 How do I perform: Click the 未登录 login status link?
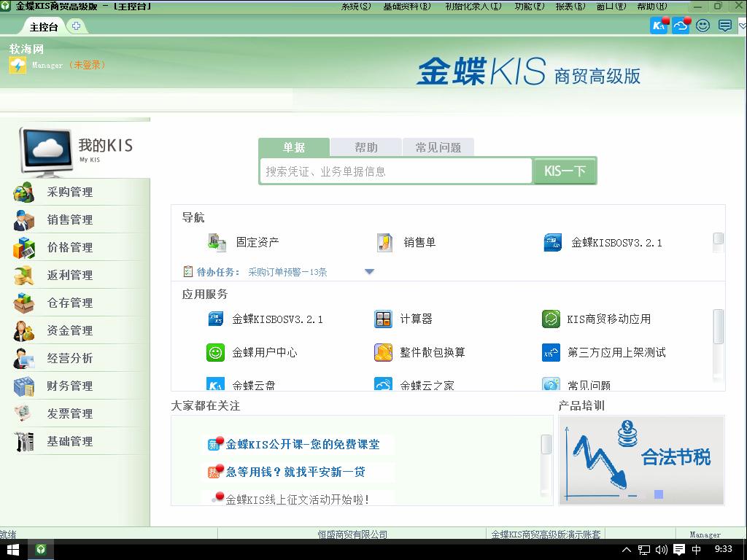click(87, 65)
